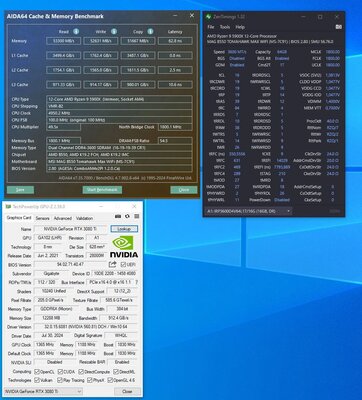Toggle the UEFI checkbox
Screen dimensions: 362x400
pos(123,265)
